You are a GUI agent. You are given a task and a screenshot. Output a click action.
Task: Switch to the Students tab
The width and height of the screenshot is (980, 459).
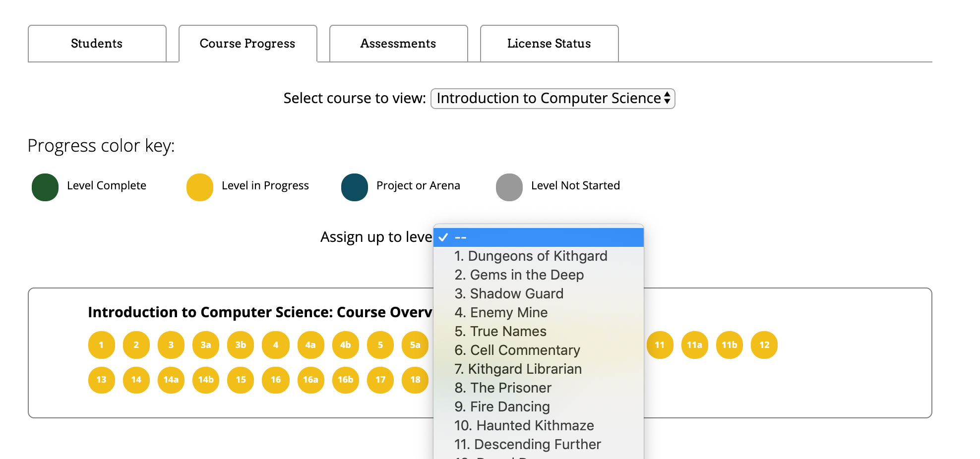[x=97, y=43]
